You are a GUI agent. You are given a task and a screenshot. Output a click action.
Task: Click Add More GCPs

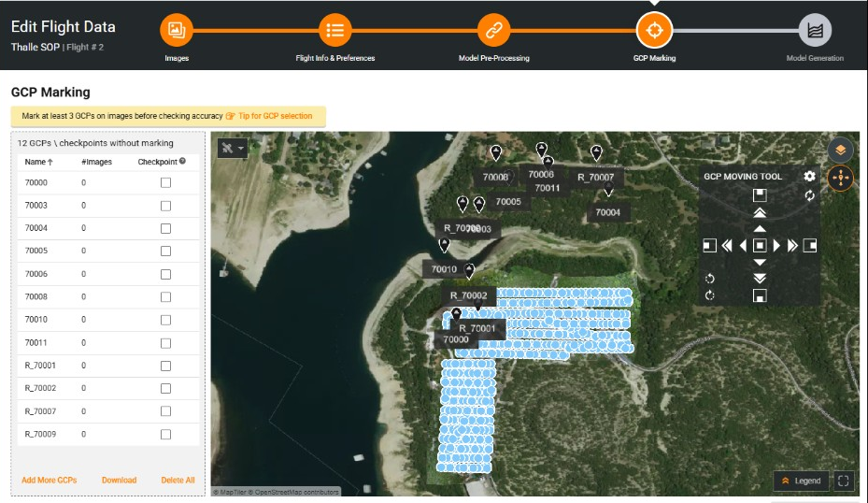point(50,481)
